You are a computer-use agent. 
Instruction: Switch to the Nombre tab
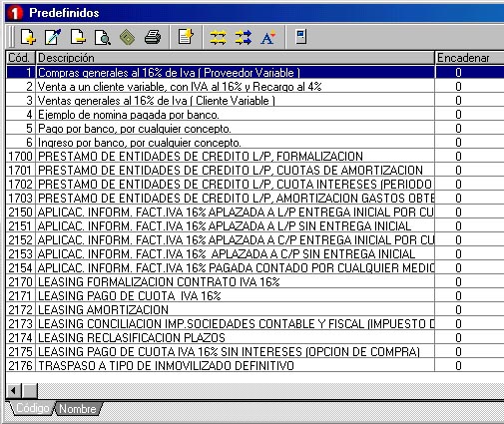(x=78, y=409)
